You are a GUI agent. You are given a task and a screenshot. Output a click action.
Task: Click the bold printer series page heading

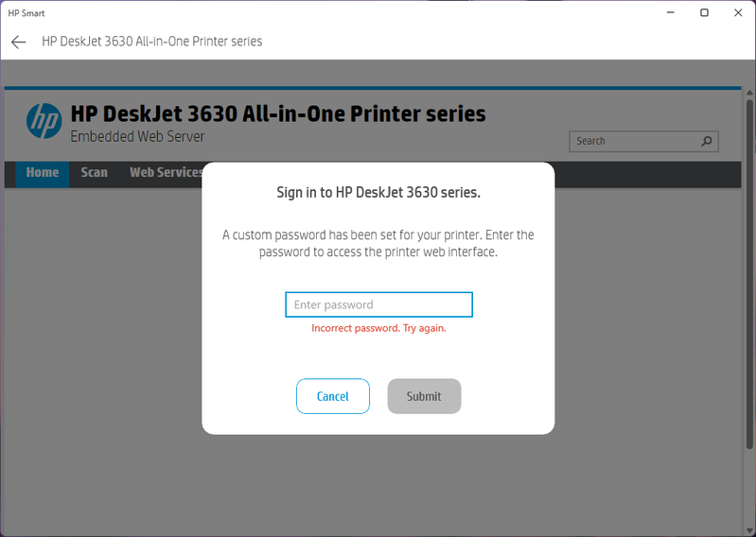tap(278, 114)
